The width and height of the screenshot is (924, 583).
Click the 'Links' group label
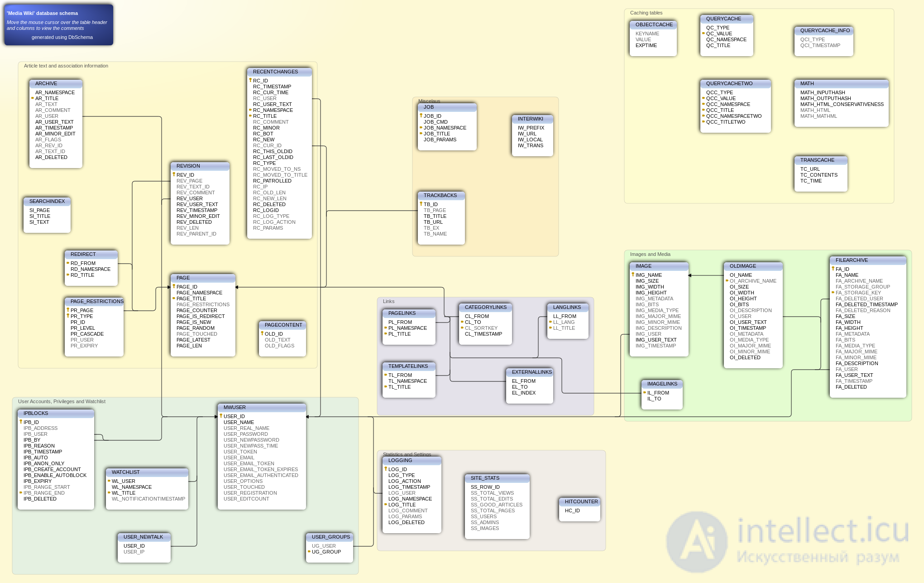click(x=388, y=301)
